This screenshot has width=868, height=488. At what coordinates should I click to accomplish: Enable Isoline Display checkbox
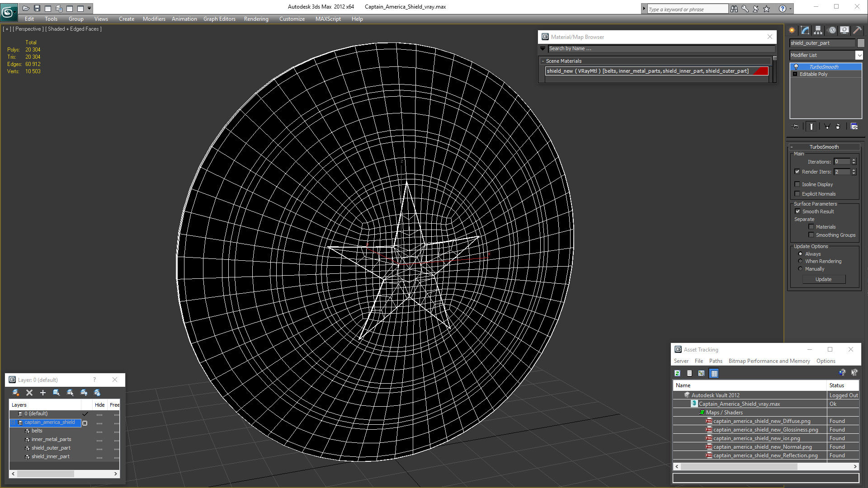(797, 184)
